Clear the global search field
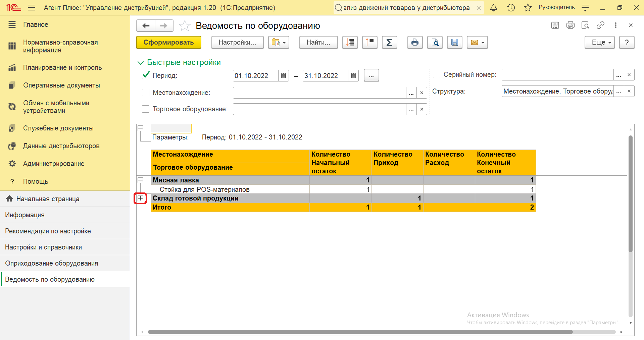The width and height of the screenshot is (644, 340). pyautogui.click(x=479, y=8)
